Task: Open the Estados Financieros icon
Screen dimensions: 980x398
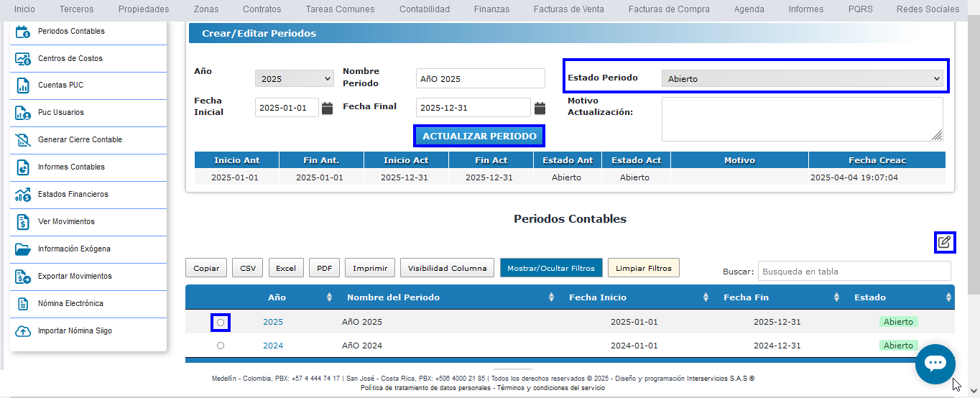Action: pos(23,195)
